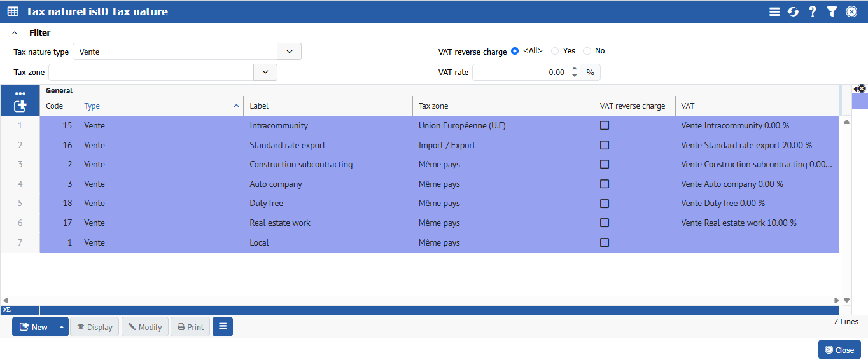Select the VAT reverse charge No radio
Viewport: 868px width, 360px height.
587,51
